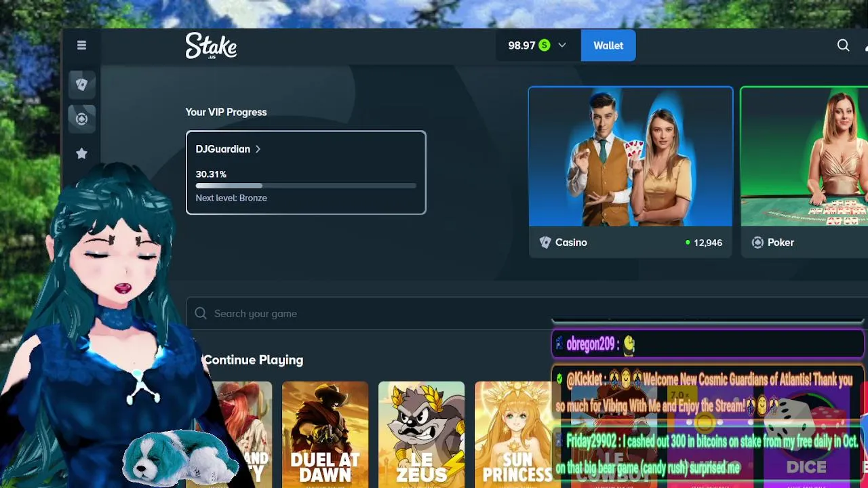This screenshot has width=868, height=488.
Task: Click obregon209 chat message
Action: point(707,344)
